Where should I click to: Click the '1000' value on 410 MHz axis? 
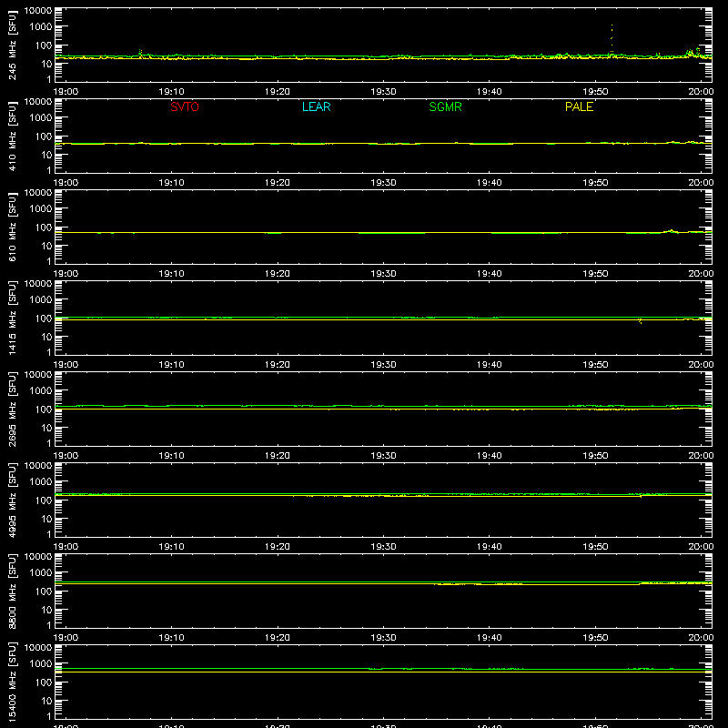pyautogui.click(x=41, y=118)
